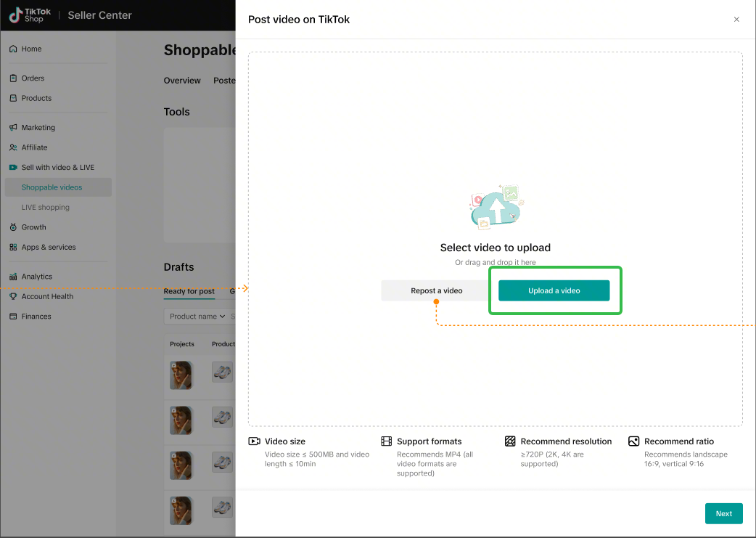Switch to the Ready for post tab
Image resolution: width=756 pixels, height=538 pixels.
[189, 291]
